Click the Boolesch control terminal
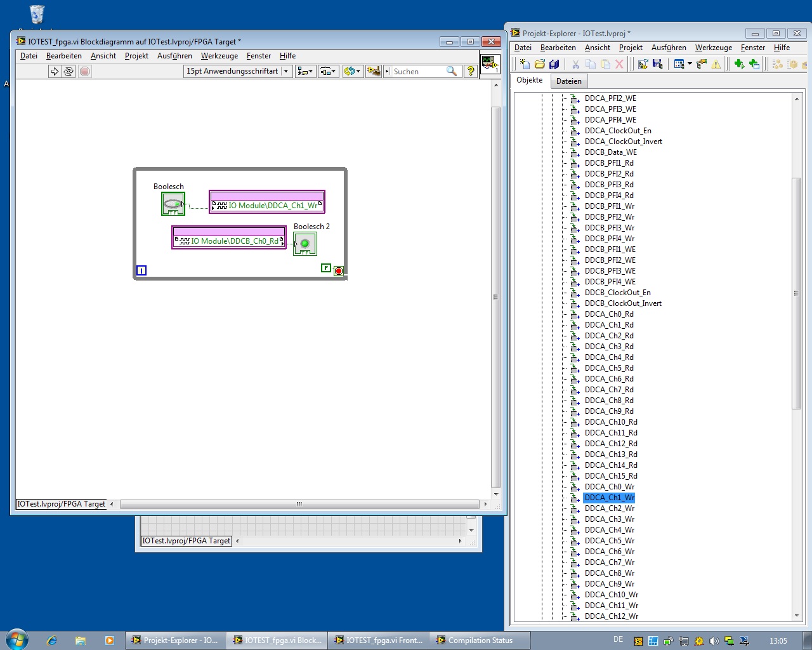 tap(173, 204)
